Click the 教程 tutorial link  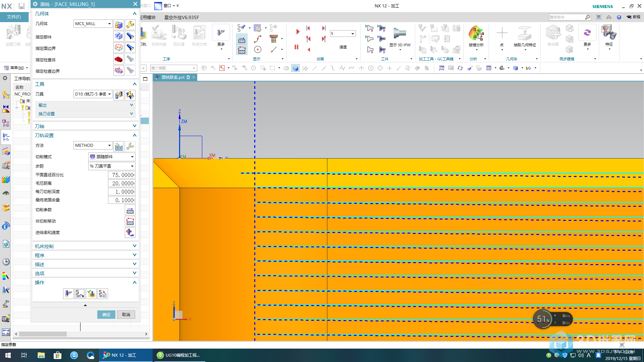(x=633, y=17)
